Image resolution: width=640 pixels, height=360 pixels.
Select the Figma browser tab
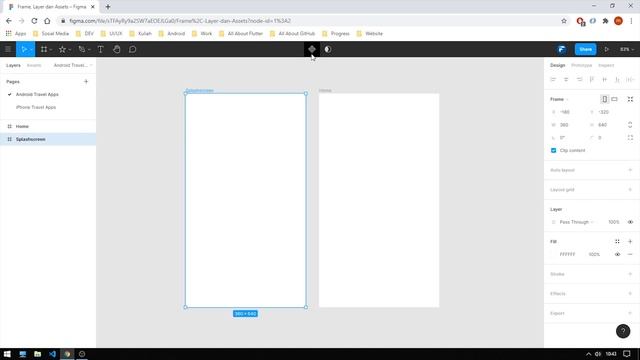coord(51,7)
